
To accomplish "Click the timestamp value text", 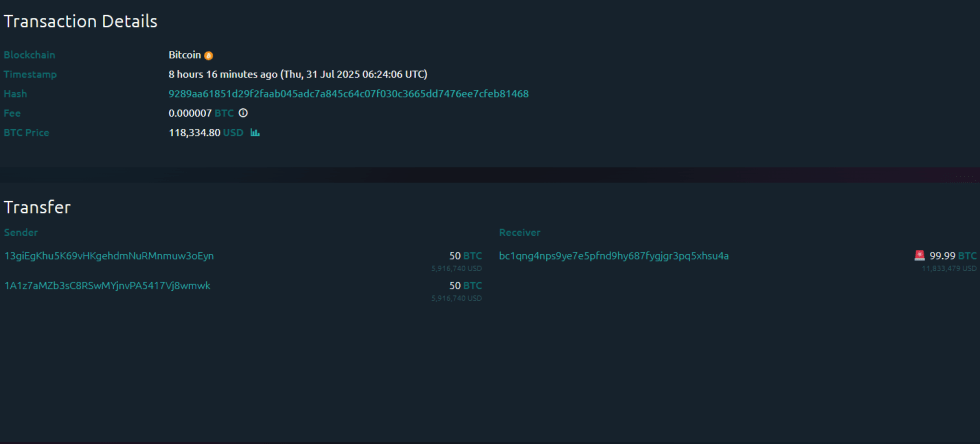I will [298, 74].
